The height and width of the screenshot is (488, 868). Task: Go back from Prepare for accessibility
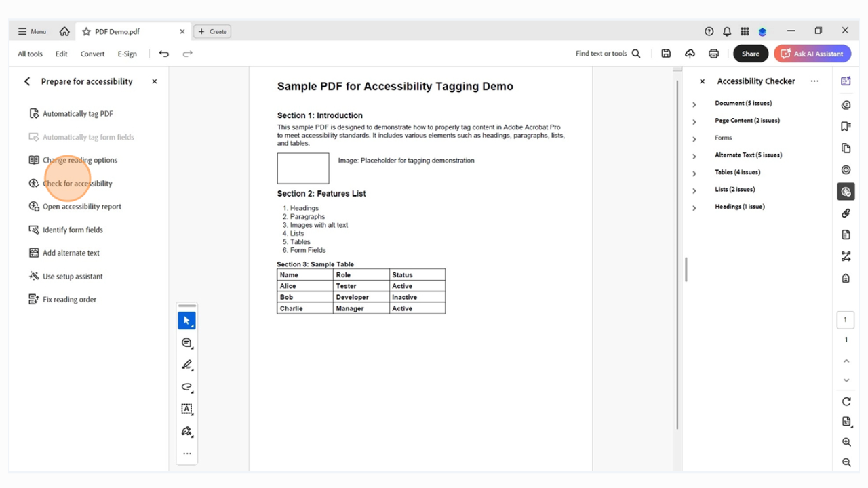pyautogui.click(x=27, y=81)
